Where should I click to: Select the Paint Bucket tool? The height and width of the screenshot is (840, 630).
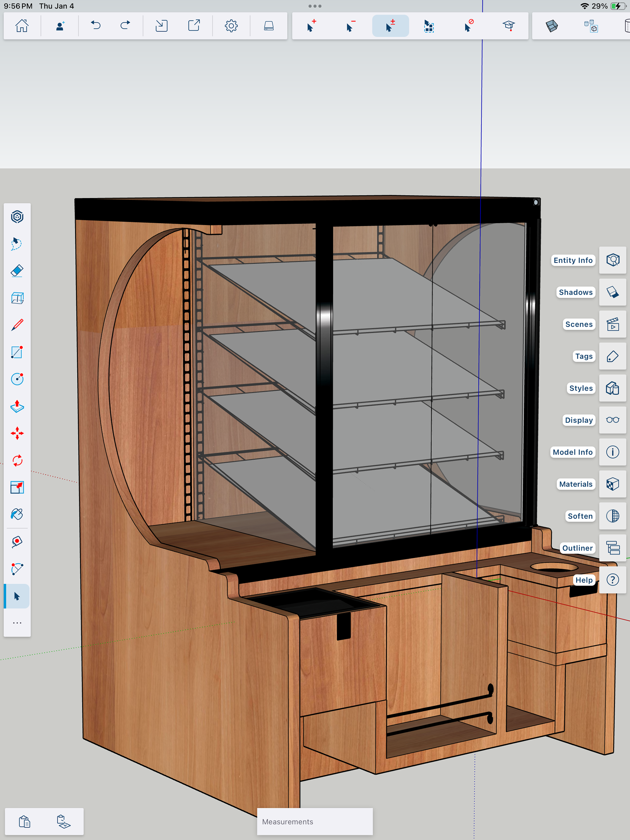click(17, 514)
